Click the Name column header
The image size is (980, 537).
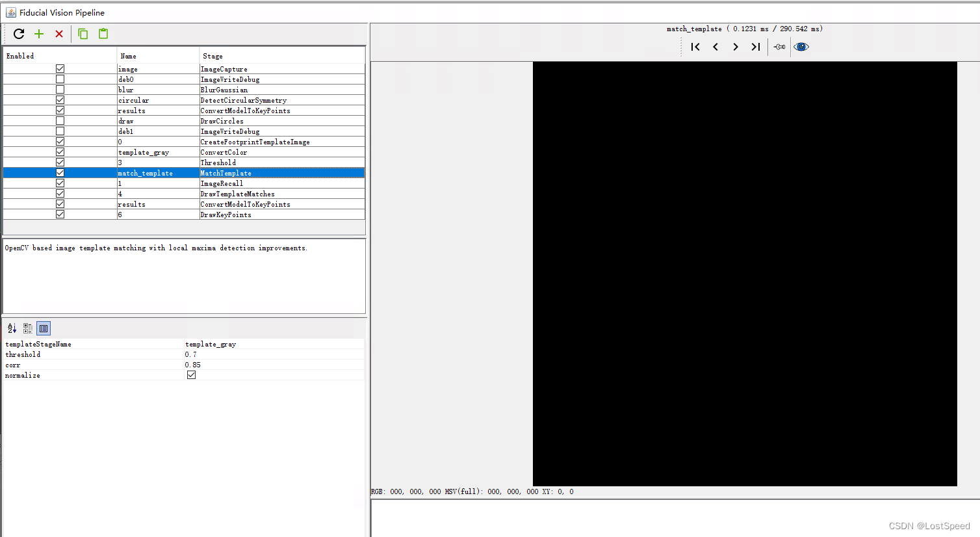(x=158, y=56)
